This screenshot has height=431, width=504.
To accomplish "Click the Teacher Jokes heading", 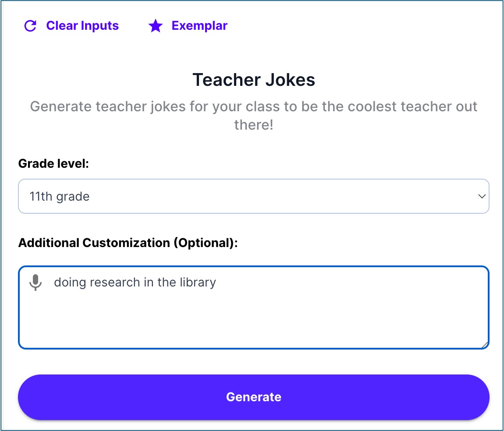I will tap(254, 80).
